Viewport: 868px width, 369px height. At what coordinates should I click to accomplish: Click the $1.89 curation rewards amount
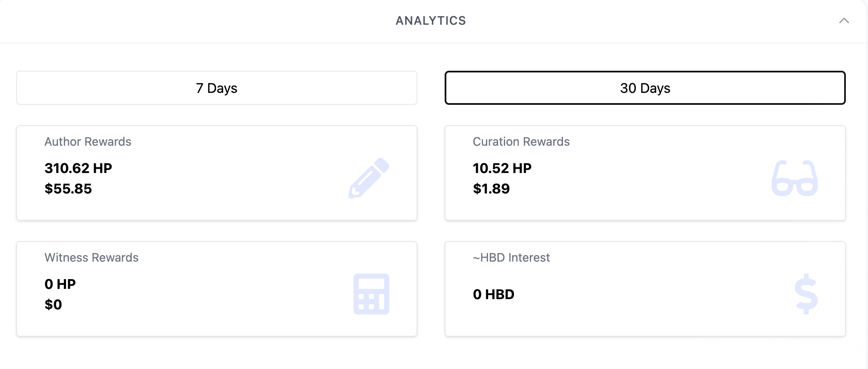pyautogui.click(x=491, y=189)
